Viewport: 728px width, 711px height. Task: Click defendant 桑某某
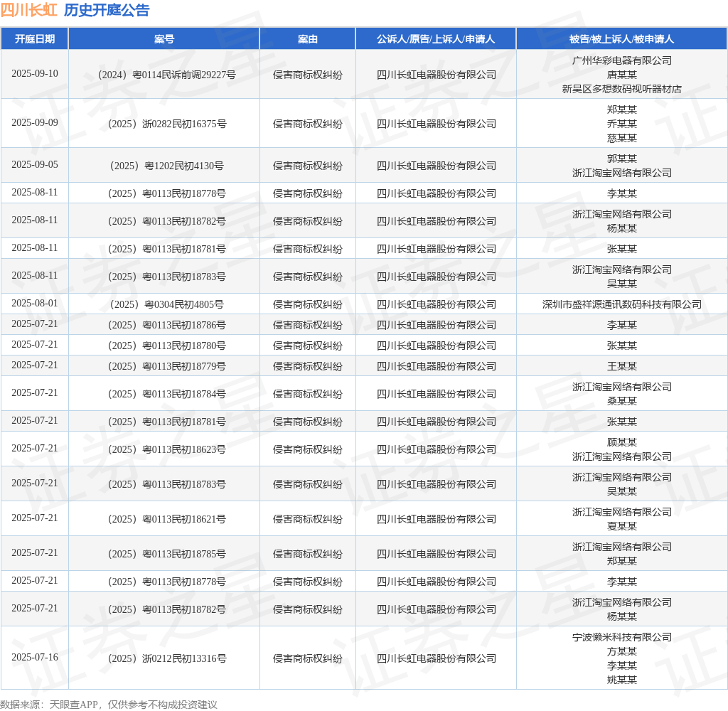pyautogui.click(x=621, y=401)
